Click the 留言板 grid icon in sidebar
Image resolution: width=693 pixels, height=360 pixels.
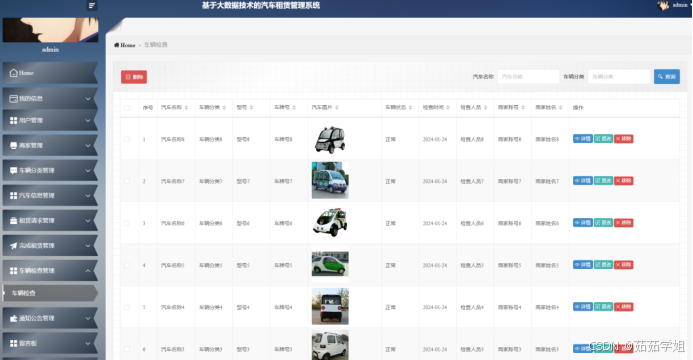pyautogui.click(x=14, y=343)
